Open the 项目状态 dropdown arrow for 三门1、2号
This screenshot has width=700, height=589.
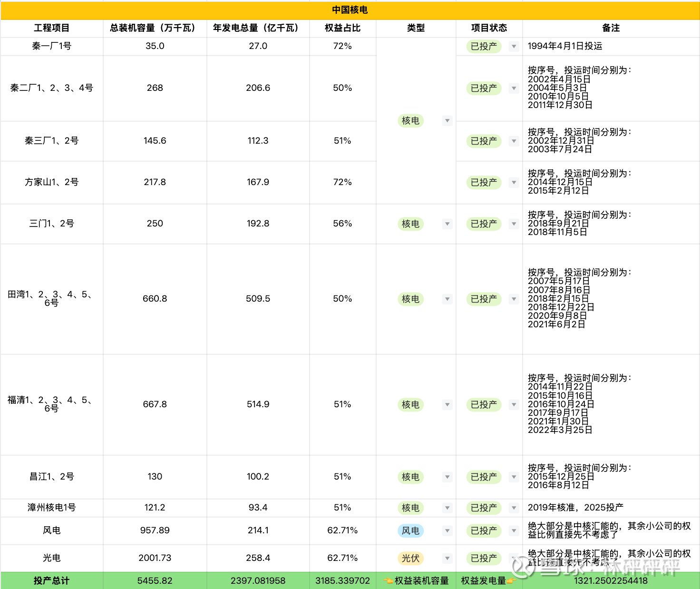coord(514,224)
